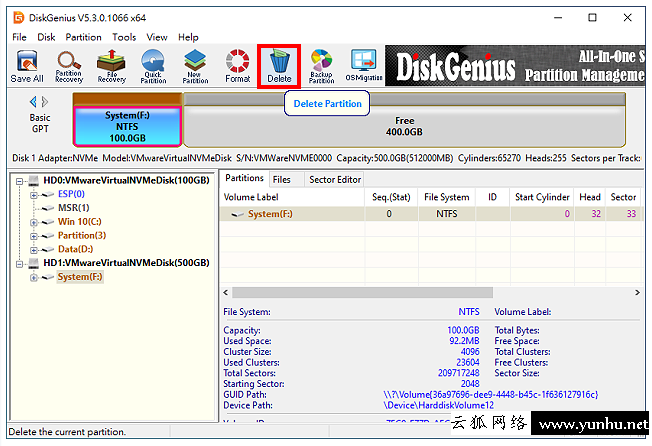The height and width of the screenshot is (446, 652).
Task: Select ESP(0) in the disk tree
Action: (x=71, y=194)
